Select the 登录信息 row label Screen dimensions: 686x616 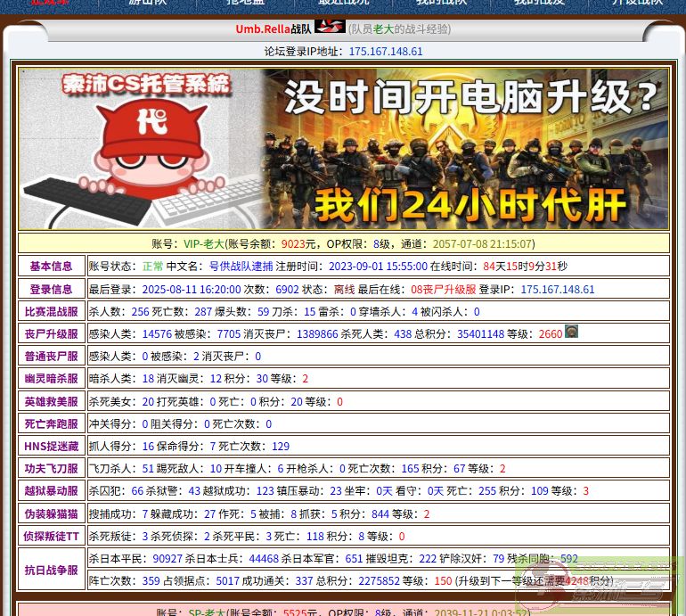click(51, 290)
